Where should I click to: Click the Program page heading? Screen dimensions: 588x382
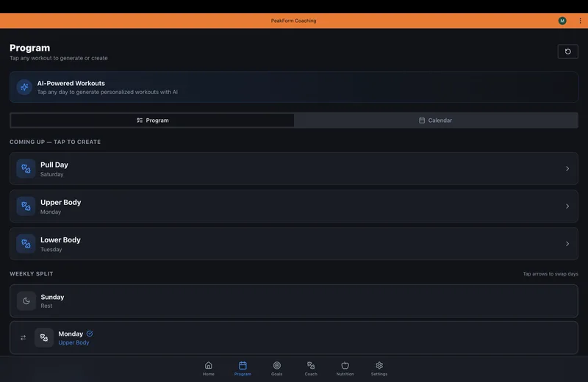[29, 48]
